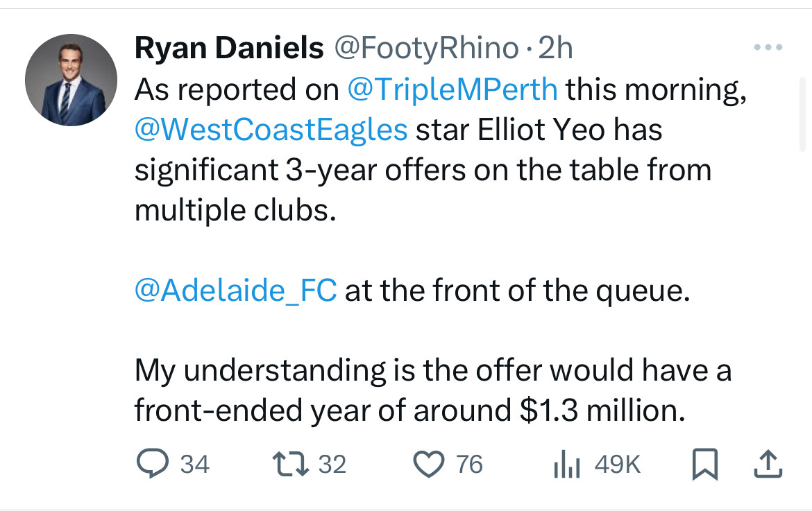Screen dimensions: 812x511
Task: Visit the @FootyRhino handle
Action: (425, 48)
